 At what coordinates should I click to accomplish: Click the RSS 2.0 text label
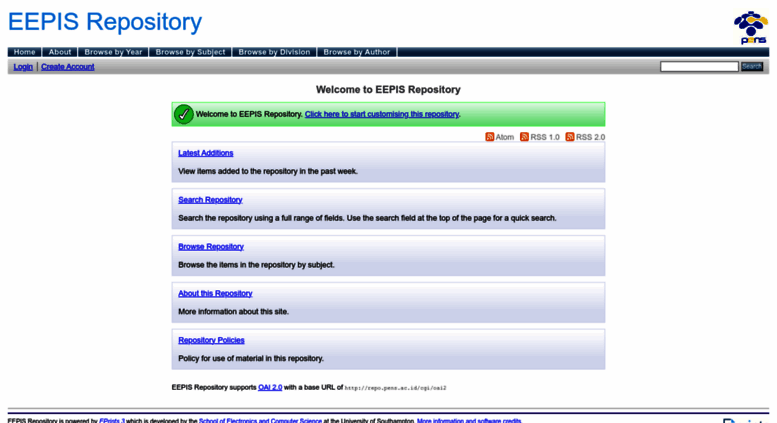590,137
